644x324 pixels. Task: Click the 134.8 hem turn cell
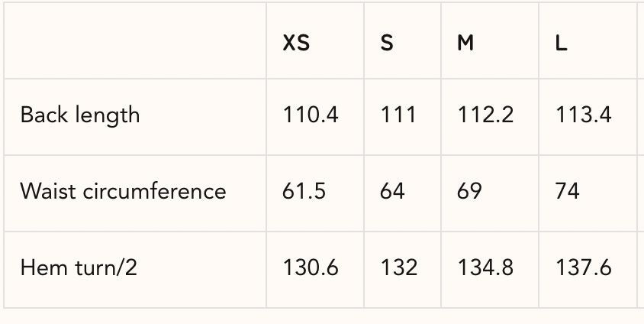[x=485, y=267]
